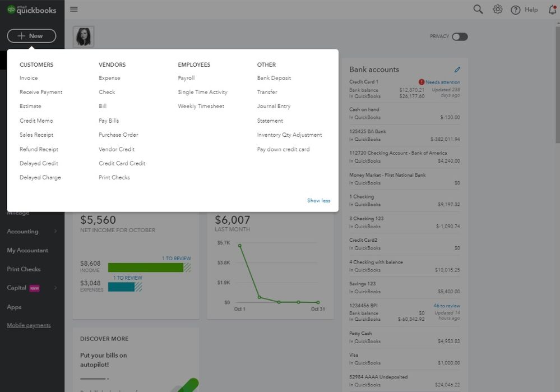Open My Accountant in sidebar
560x392 pixels.
[x=27, y=250]
